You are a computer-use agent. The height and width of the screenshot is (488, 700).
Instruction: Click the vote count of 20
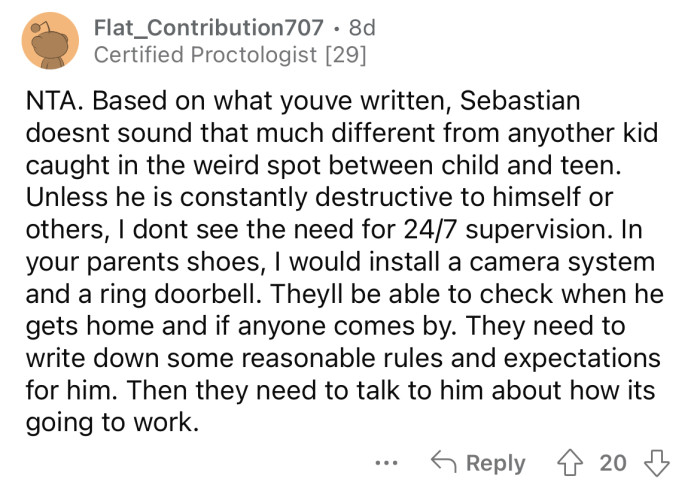pos(612,463)
